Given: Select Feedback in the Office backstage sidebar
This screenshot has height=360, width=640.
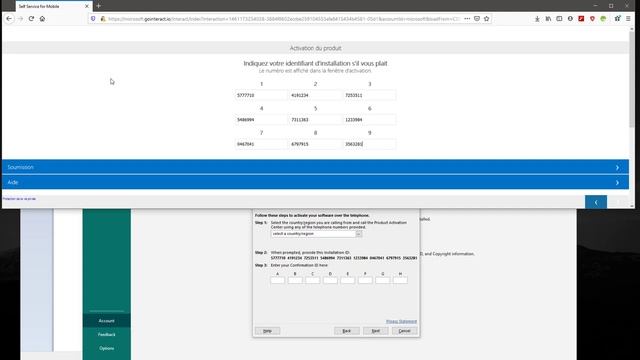Looking at the screenshot, I should (107, 335).
